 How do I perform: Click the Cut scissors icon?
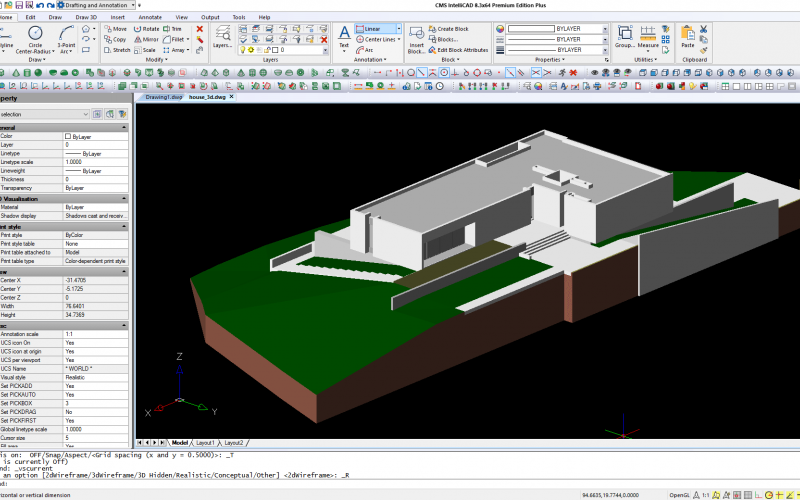pos(704,29)
